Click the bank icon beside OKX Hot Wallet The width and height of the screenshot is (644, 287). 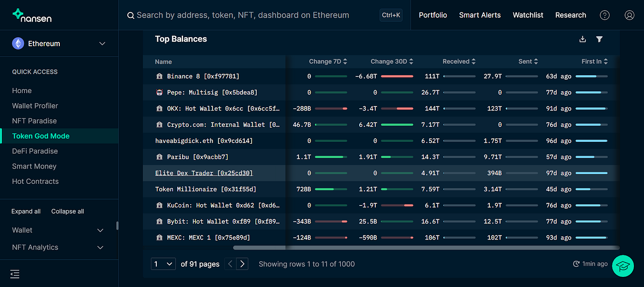(159, 108)
